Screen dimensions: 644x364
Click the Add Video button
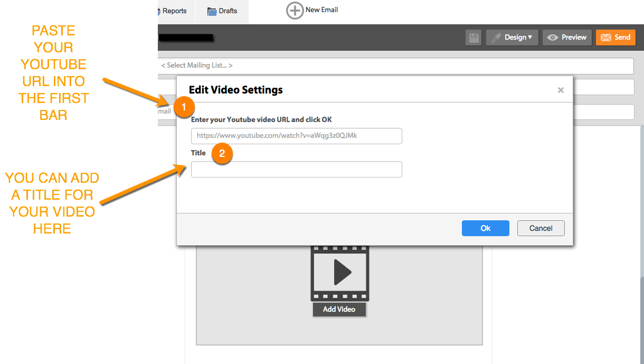pyautogui.click(x=339, y=309)
